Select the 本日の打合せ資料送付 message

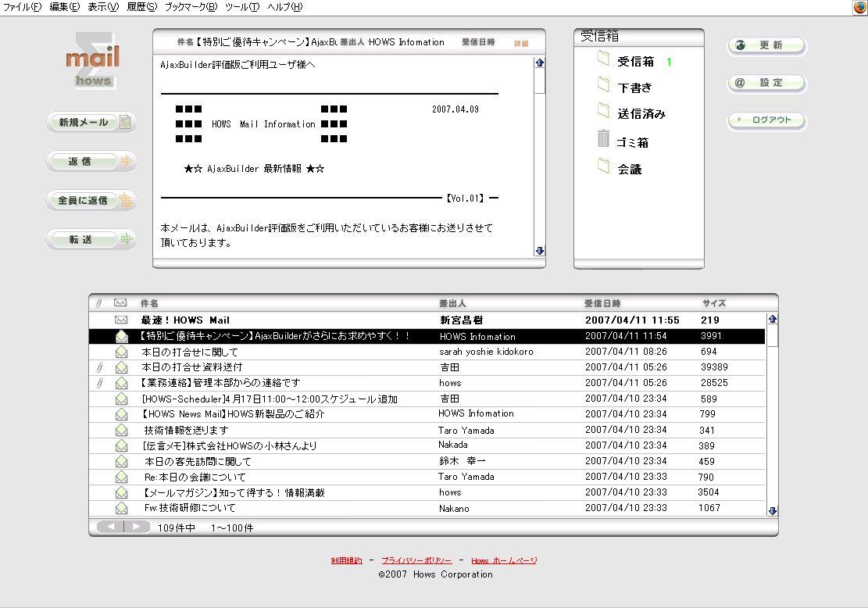[427, 367]
